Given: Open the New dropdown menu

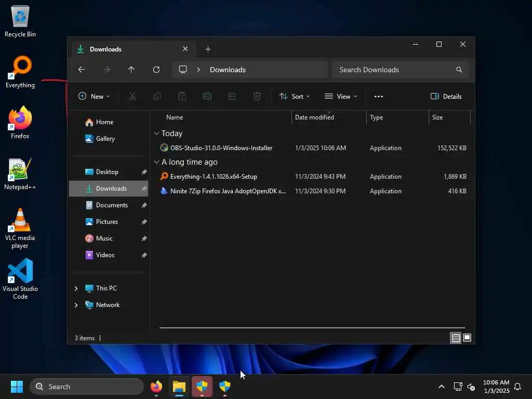Looking at the screenshot, I should [x=94, y=96].
